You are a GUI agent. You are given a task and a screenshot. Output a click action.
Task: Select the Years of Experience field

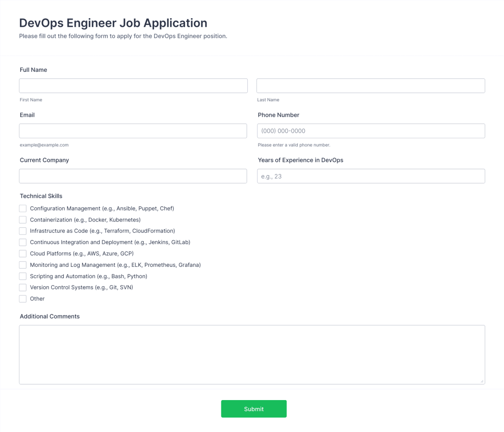click(x=371, y=176)
